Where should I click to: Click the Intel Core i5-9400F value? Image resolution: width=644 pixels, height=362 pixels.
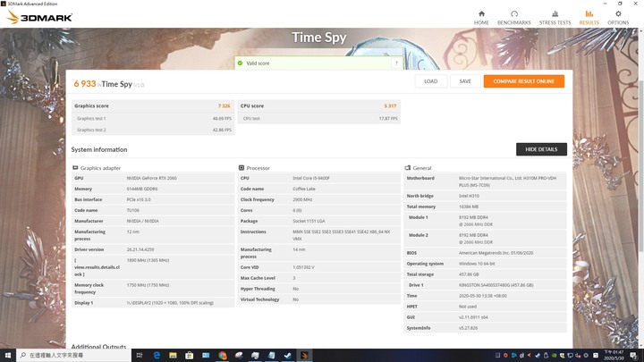(311, 178)
